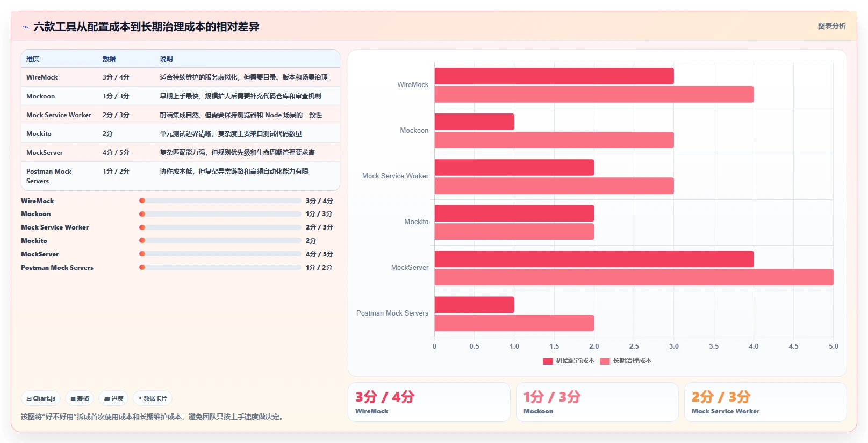Screen dimensions: 868x443
Task: Click the Mock Service Worker initial cost bar
Action: coord(514,168)
